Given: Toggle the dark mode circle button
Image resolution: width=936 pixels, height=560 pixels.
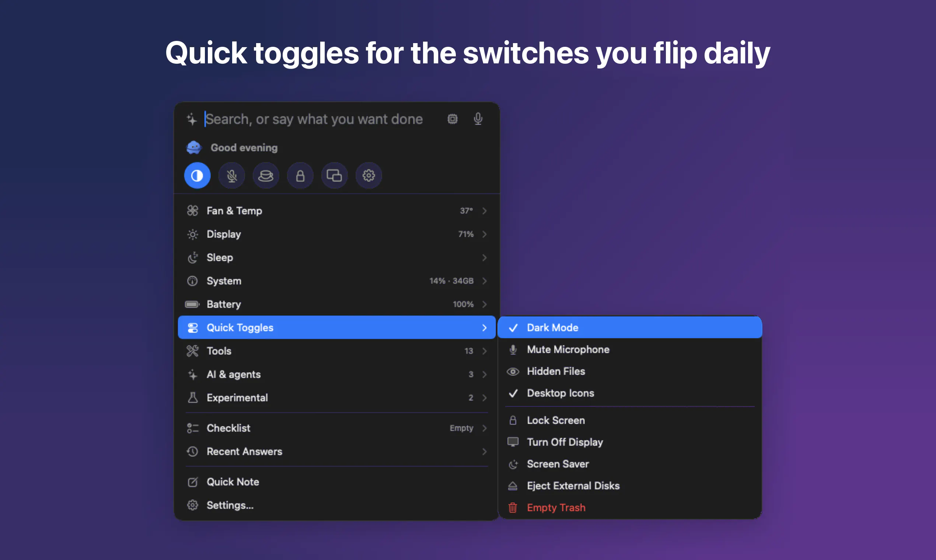Looking at the screenshot, I should tap(197, 175).
